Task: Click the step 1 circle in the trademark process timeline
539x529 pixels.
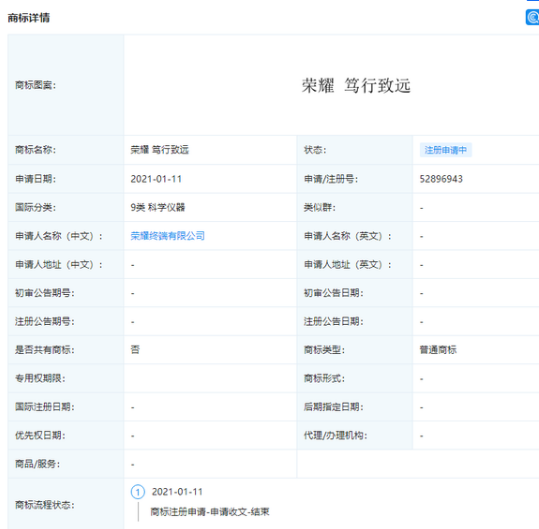Action: (x=138, y=492)
